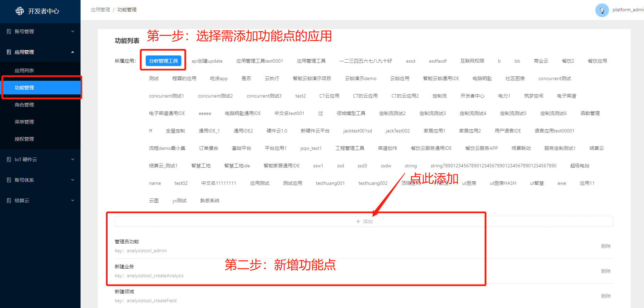
Task: Select the 超级电站 application tag
Action: (580, 166)
